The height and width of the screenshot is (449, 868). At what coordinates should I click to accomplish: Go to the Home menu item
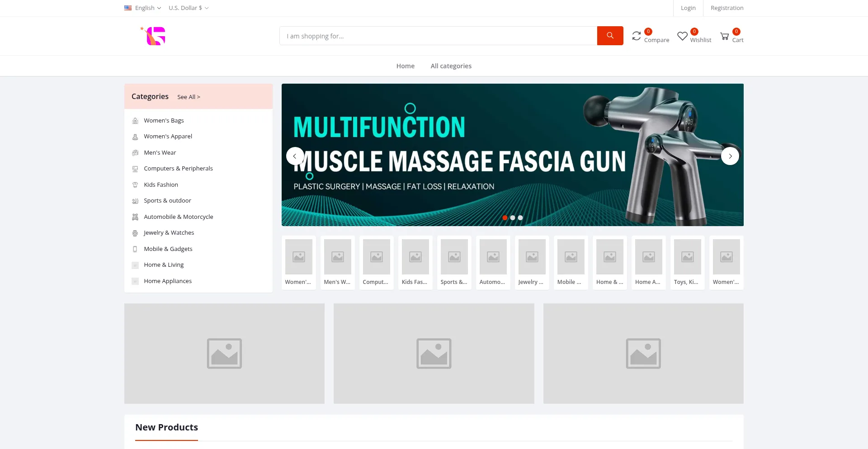[405, 66]
